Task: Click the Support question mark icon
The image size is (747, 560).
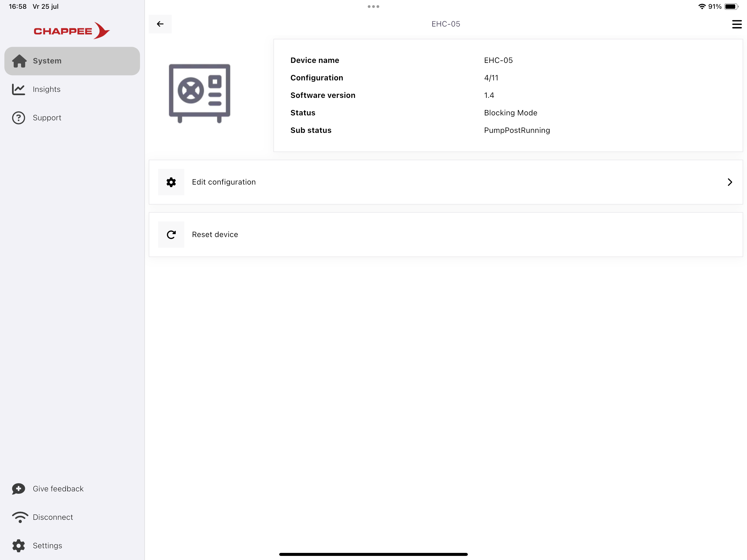Action: coord(19,118)
